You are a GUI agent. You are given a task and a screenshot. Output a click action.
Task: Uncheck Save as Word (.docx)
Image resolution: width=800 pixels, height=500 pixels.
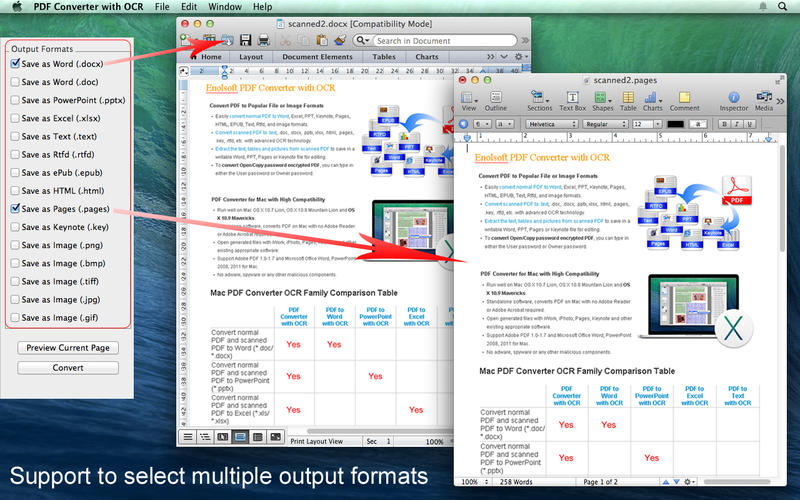pos(15,64)
